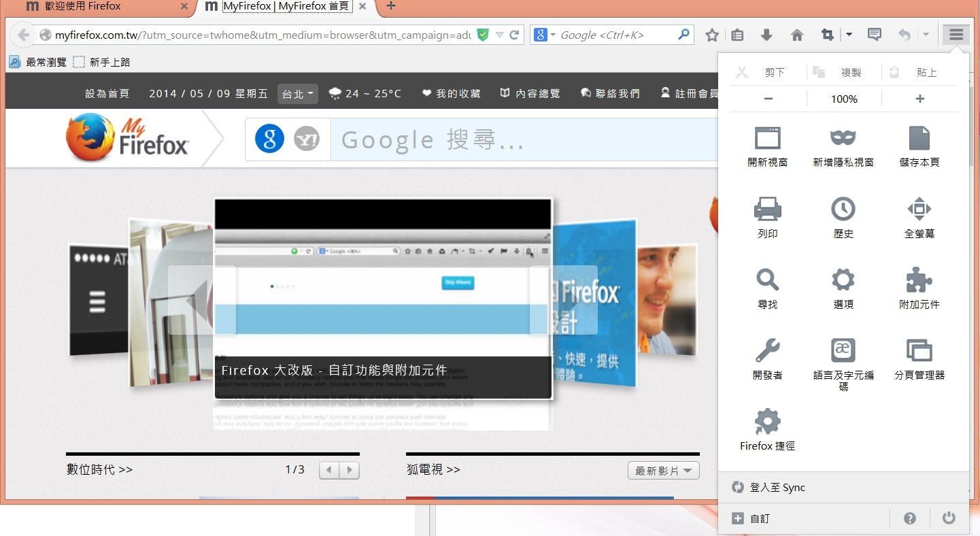The width and height of the screenshot is (980, 536).
Task: Open 最常瀏覽 bookmark
Action: pos(38,62)
